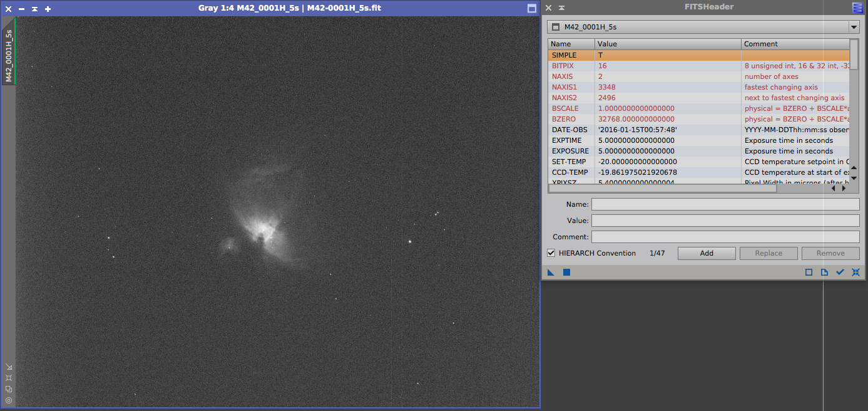868x411 pixels.
Task: Select the BITPIX keyword row
Action: (699, 66)
